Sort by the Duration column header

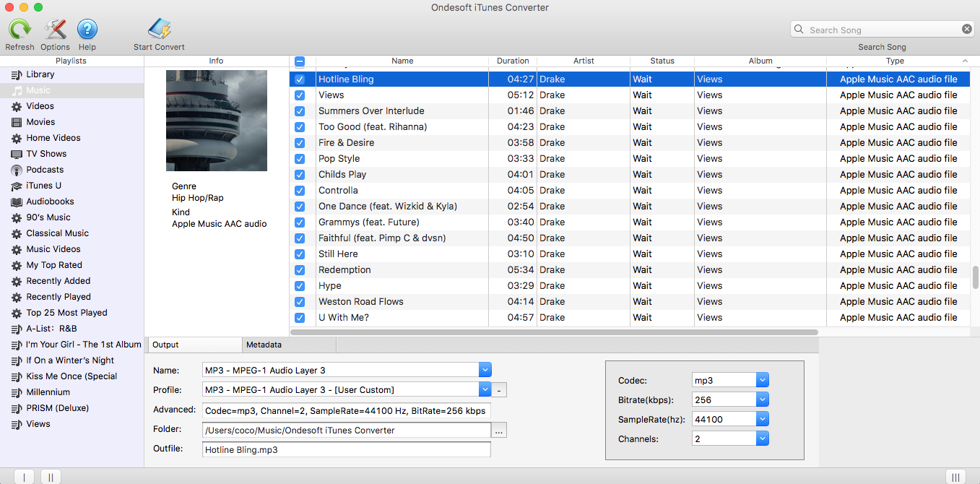point(513,61)
